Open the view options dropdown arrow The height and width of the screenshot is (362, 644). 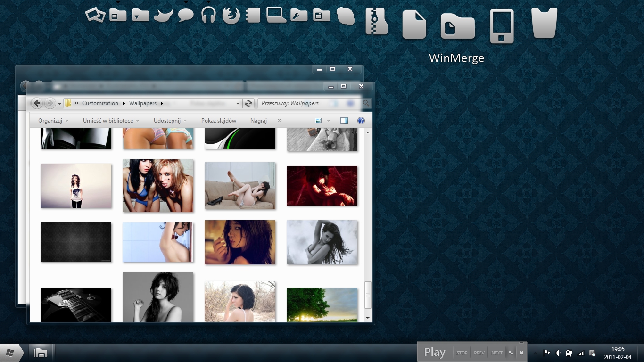tap(329, 121)
